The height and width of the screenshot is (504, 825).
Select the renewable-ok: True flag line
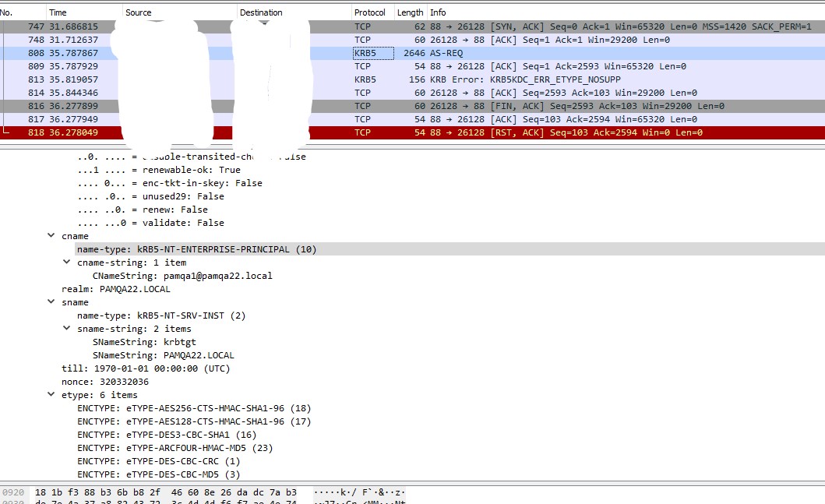pyautogui.click(x=159, y=169)
